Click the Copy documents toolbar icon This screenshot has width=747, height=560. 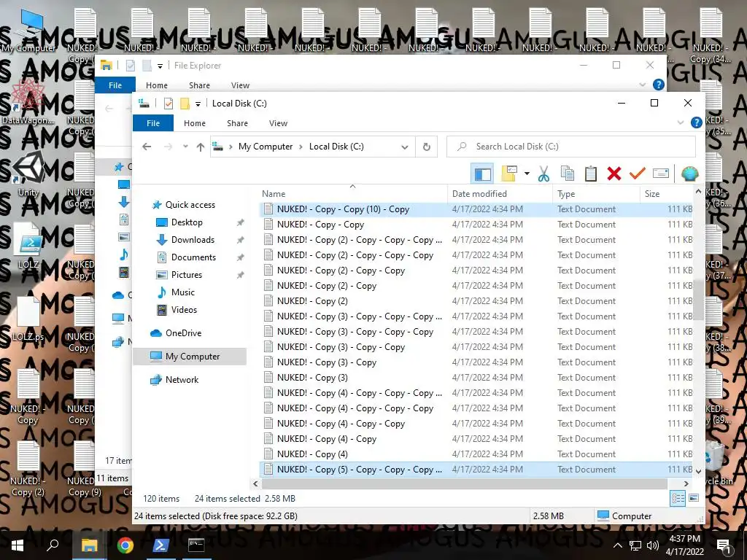tap(568, 174)
